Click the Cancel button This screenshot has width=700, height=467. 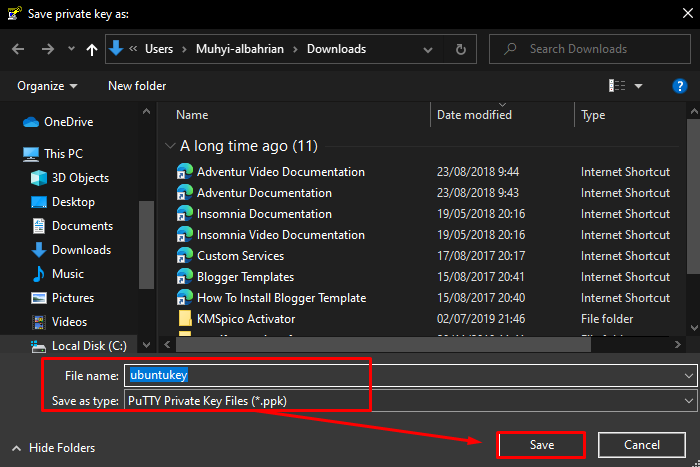coord(641,444)
